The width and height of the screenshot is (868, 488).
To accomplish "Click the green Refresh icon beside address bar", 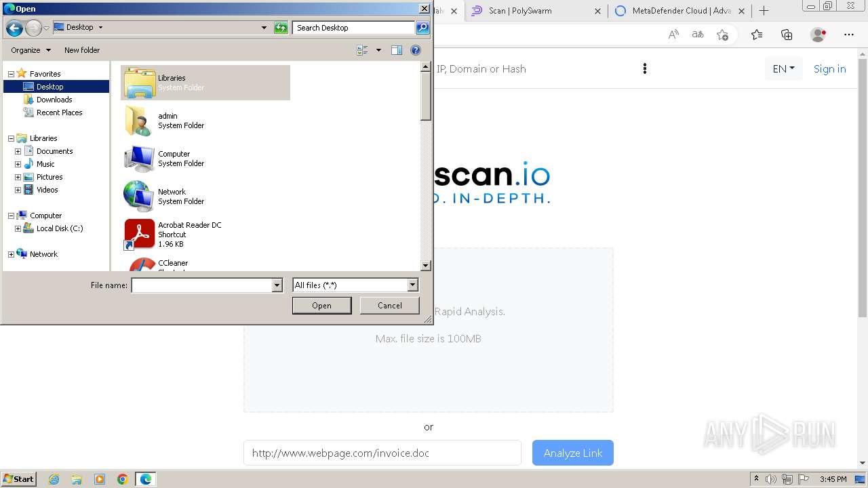I will (x=281, y=28).
